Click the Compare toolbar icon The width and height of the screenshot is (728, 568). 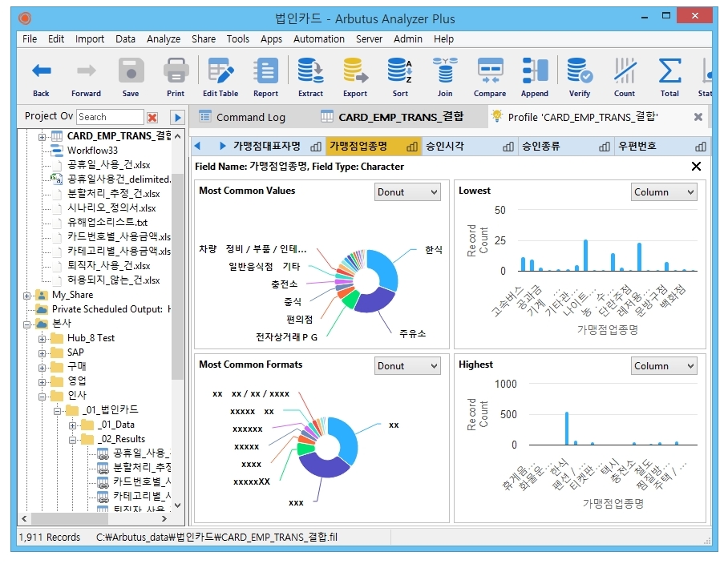click(x=490, y=71)
